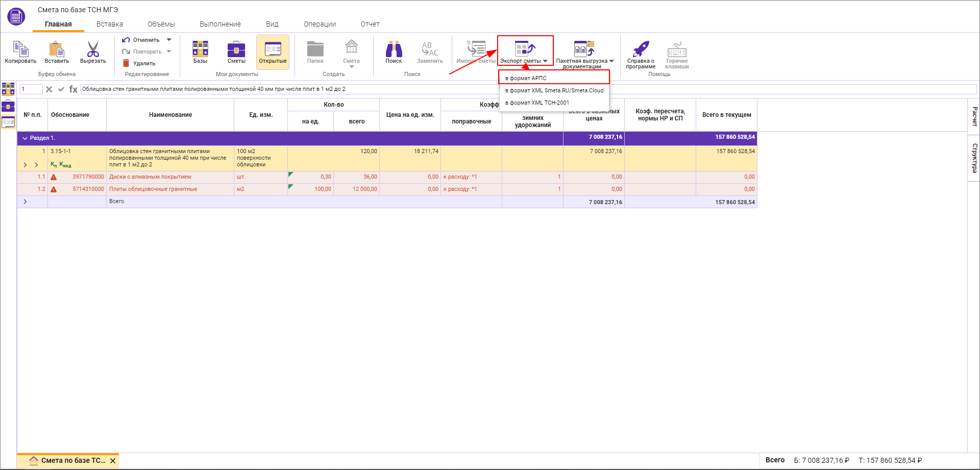Open Экспорт сметы dropdown arrow
980x470 pixels.
point(545,61)
